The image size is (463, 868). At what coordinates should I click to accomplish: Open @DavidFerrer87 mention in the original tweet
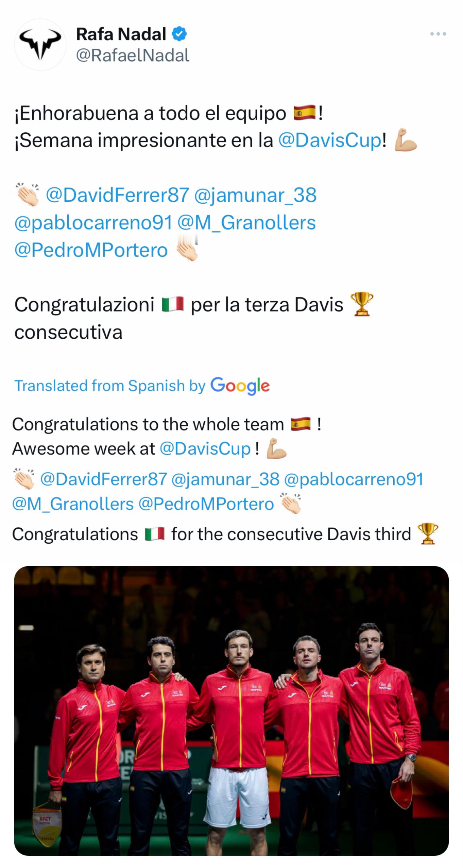coord(117,195)
